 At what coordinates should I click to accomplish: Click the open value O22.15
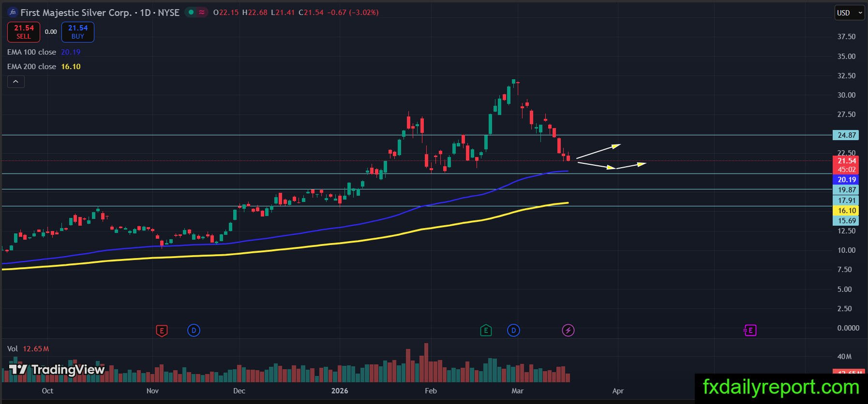click(226, 13)
